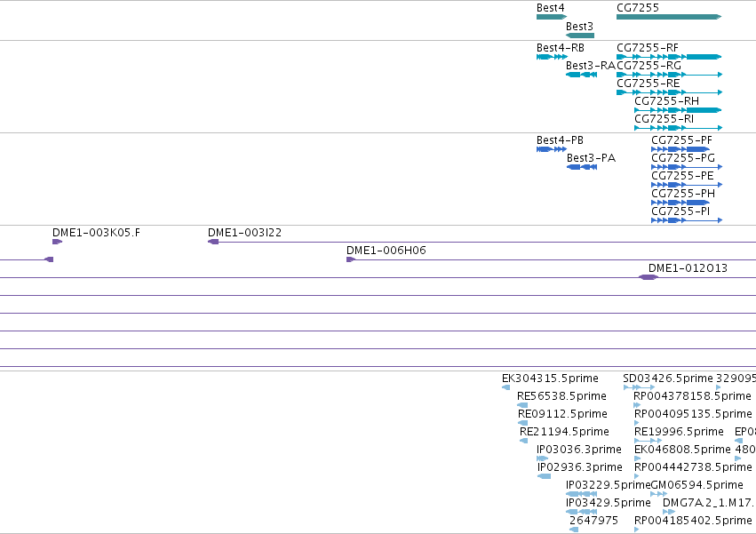Click the DME1-006H06 clone label
This screenshot has height=534, width=756.
386,251
